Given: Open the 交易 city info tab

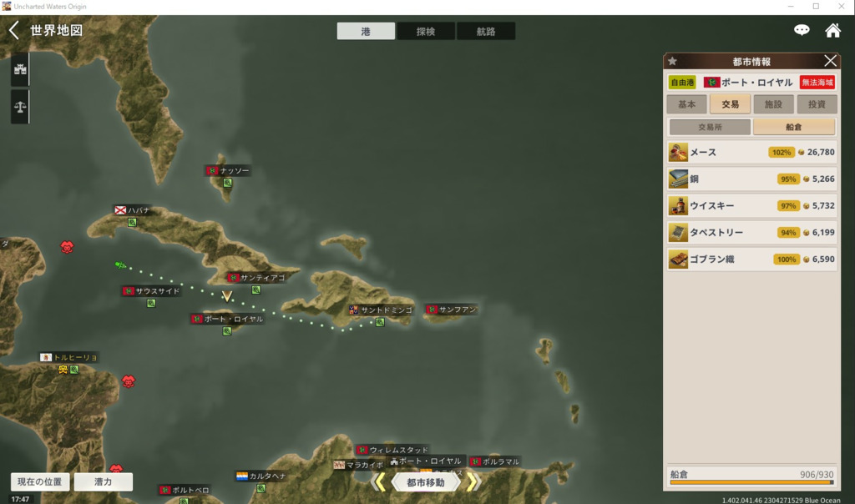Looking at the screenshot, I should [730, 104].
